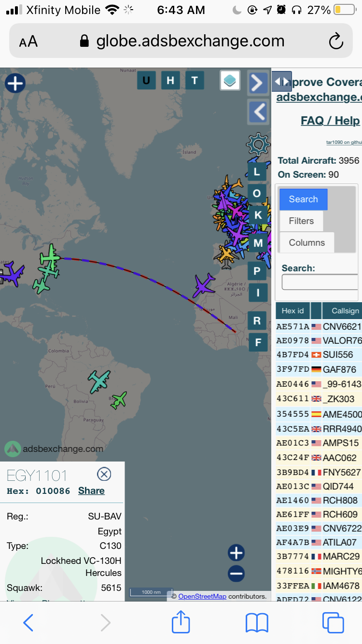
Task: Select green aircraft icon near US east coast
Action: click(50, 257)
